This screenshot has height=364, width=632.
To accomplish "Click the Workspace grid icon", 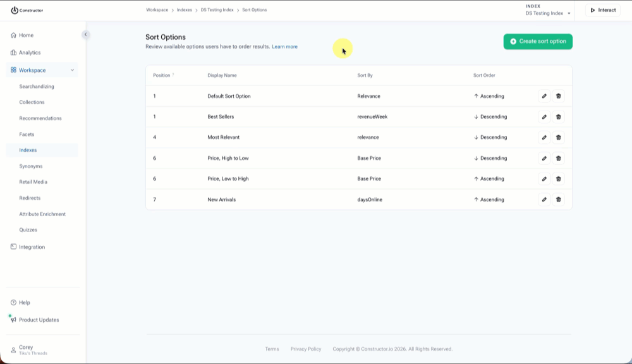I will click(x=13, y=70).
